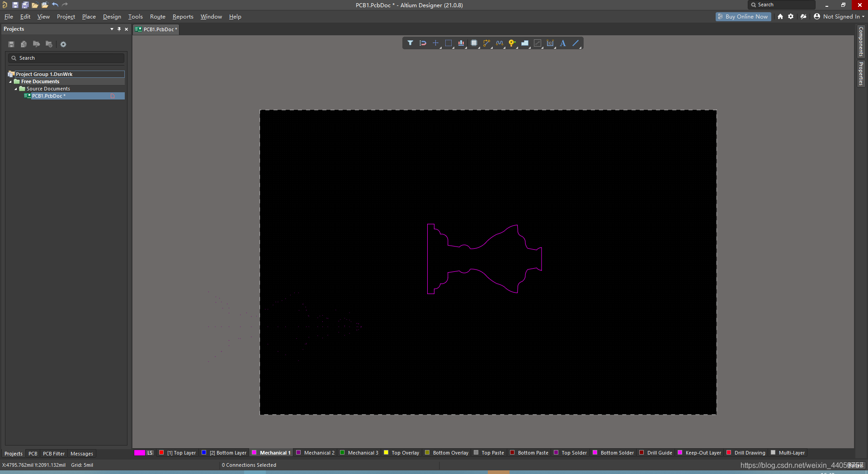Open the align objects tool
868x474 pixels.
[x=461, y=43]
